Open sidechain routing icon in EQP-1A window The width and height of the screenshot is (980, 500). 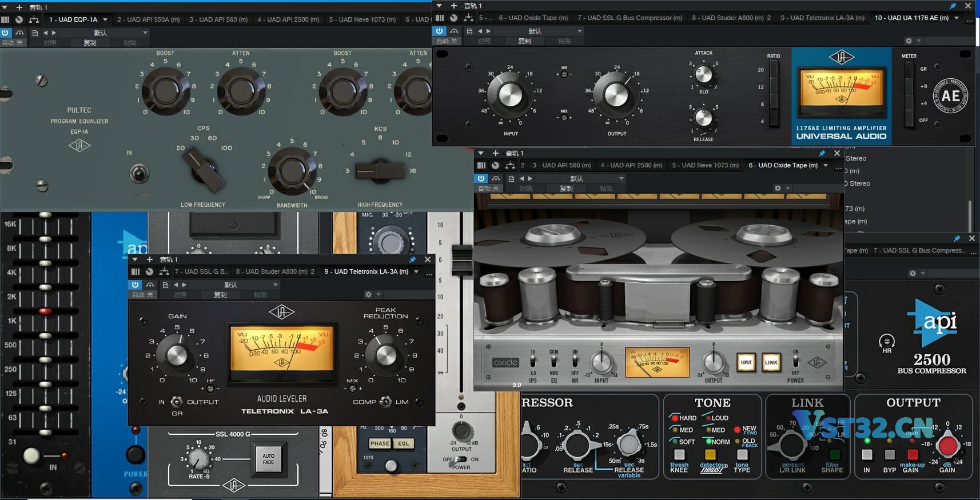click(34, 19)
